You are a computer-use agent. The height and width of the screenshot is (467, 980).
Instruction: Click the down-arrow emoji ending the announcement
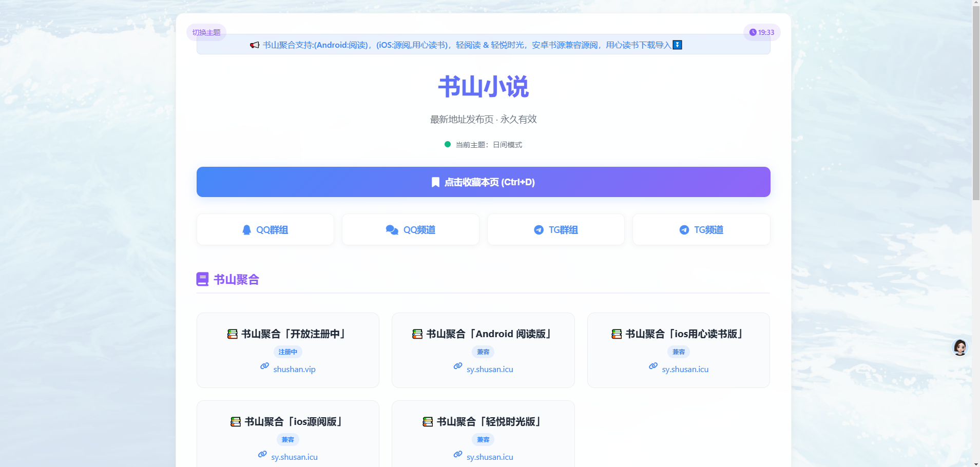677,45
